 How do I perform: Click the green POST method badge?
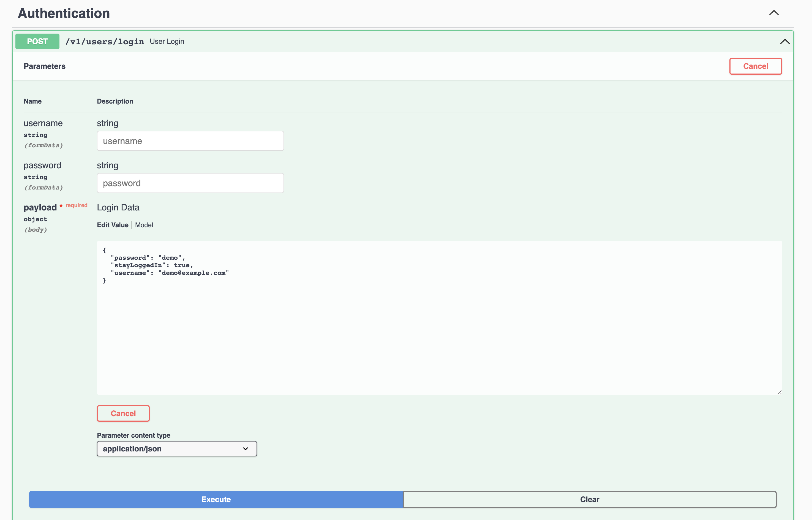coord(37,41)
